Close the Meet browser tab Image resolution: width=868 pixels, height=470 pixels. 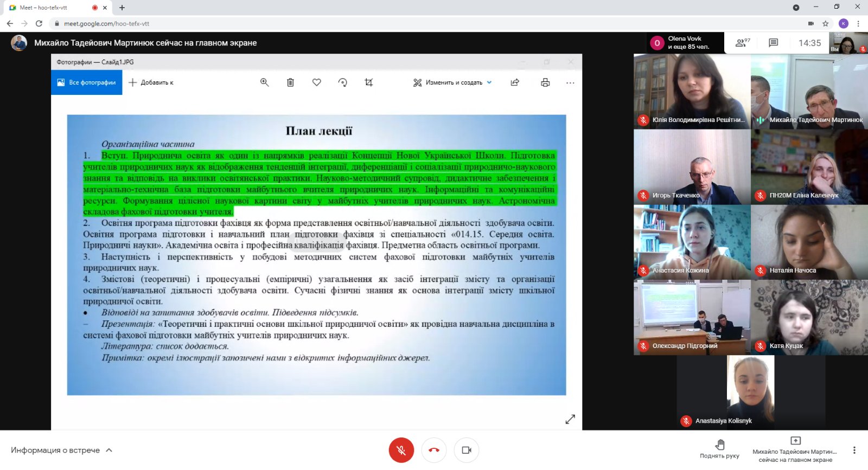click(105, 8)
